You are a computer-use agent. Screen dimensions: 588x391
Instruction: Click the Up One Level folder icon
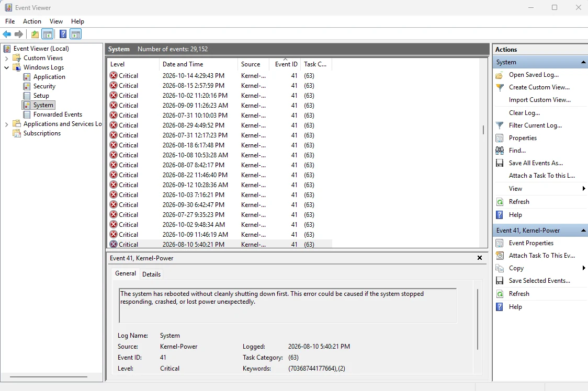[x=35, y=34]
